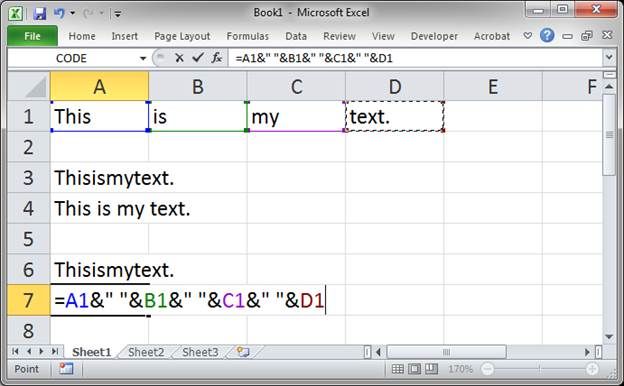The image size is (624, 386).
Task: Open the File tab
Action: click(x=32, y=36)
